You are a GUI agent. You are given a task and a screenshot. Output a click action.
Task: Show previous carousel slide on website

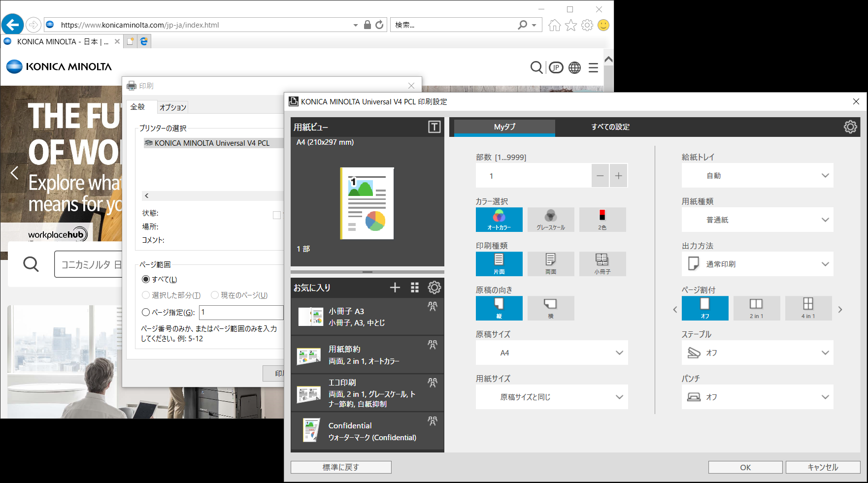pos(14,173)
